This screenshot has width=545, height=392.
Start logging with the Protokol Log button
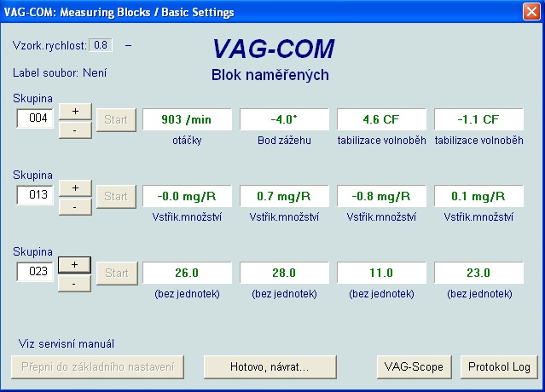(x=499, y=367)
